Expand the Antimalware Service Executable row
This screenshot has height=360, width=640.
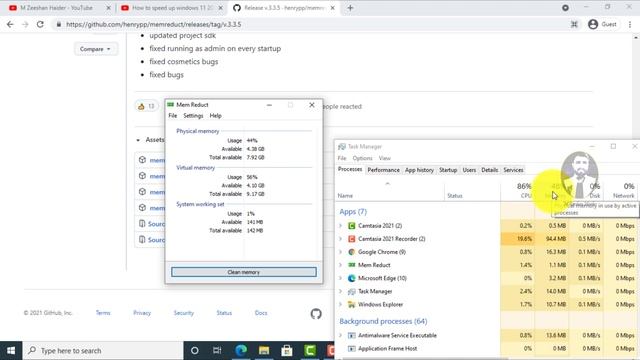tap(340, 336)
